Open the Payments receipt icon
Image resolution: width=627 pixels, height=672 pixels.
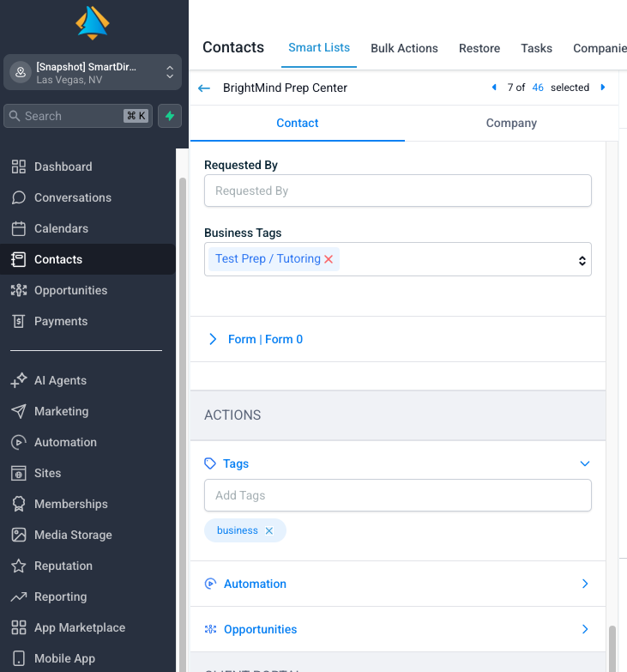click(18, 321)
